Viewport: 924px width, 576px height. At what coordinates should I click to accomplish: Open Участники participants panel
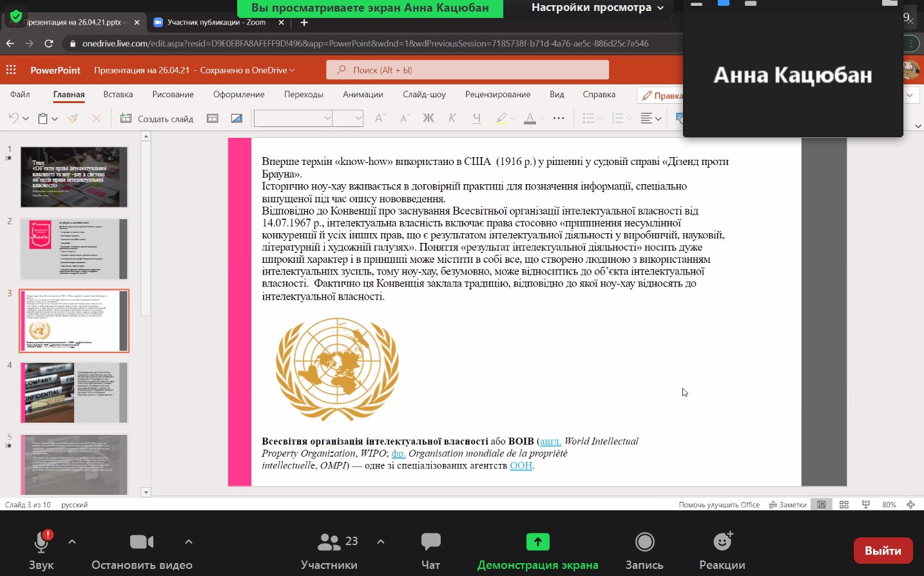[329, 550]
